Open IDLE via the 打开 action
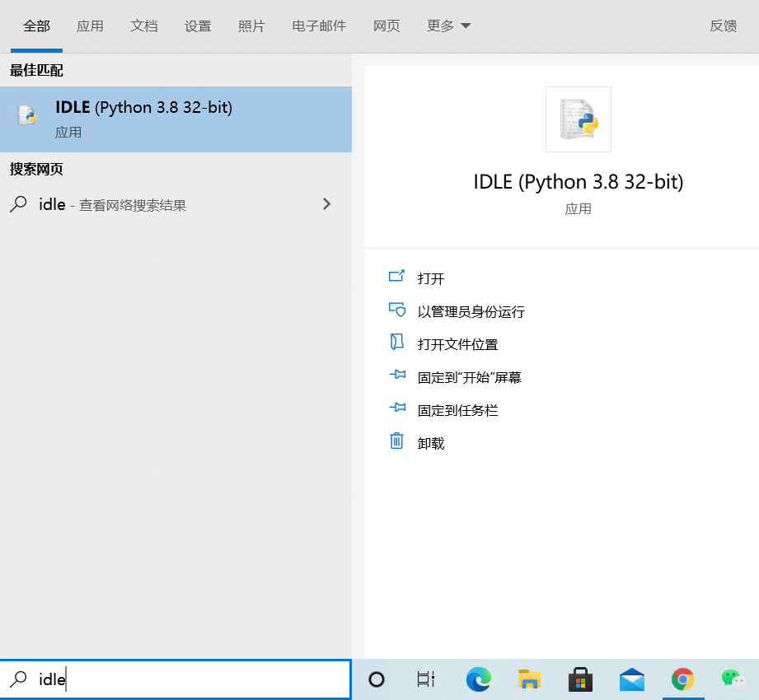 pyautogui.click(x=433, y=278)
